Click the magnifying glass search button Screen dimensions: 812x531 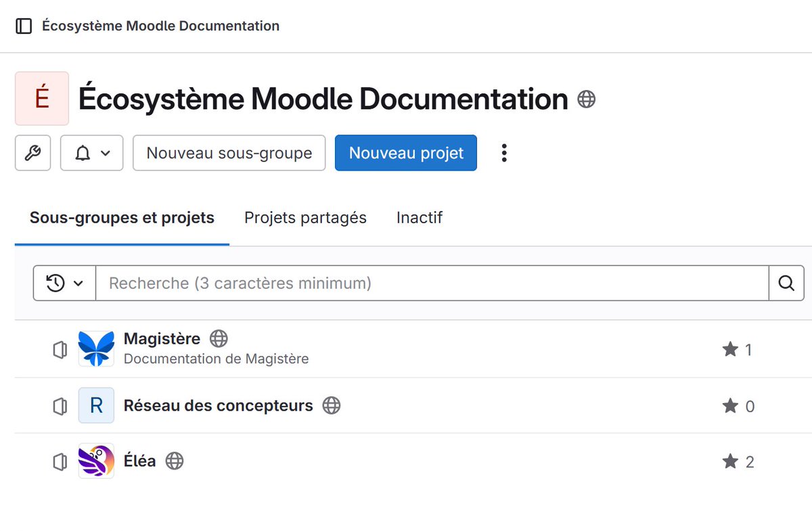(x=786, y=283)
